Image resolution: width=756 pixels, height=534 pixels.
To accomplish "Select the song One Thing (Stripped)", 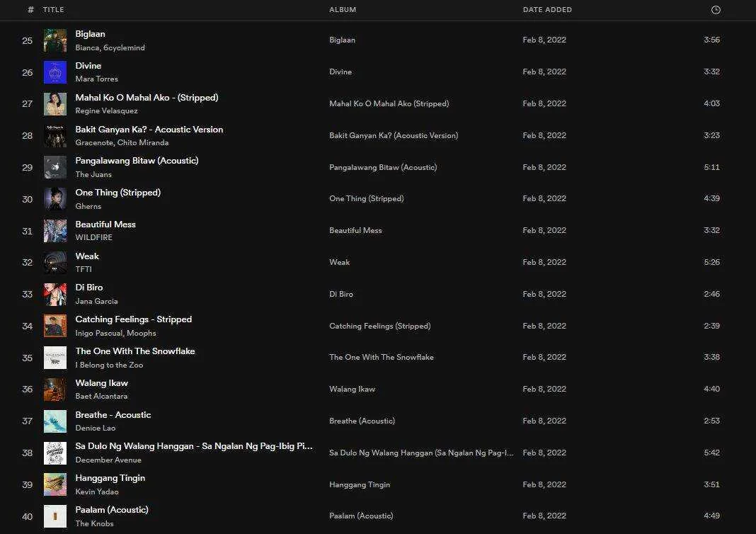I will (118, 193).
